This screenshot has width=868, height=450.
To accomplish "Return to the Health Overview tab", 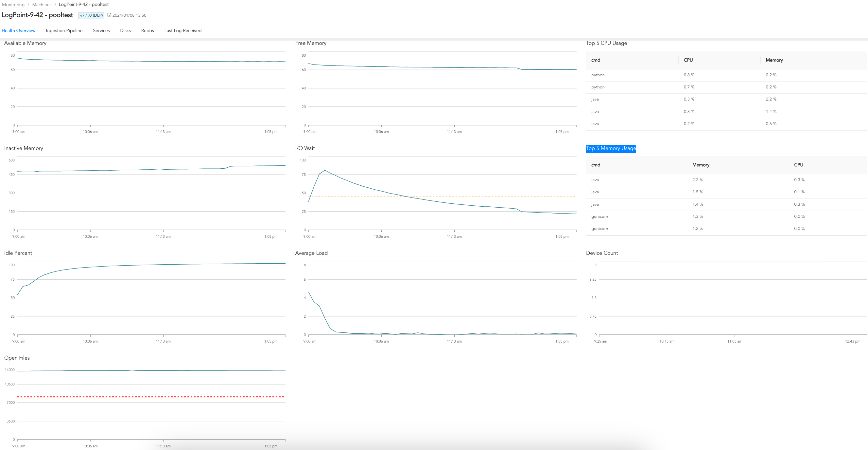I will tap(19, 30).
